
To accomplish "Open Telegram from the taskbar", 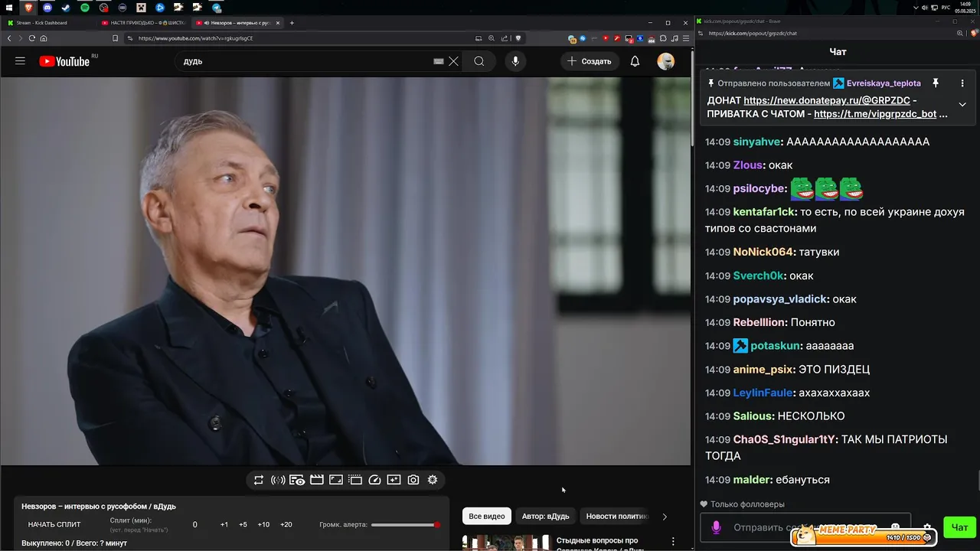I will pos(217,8).
